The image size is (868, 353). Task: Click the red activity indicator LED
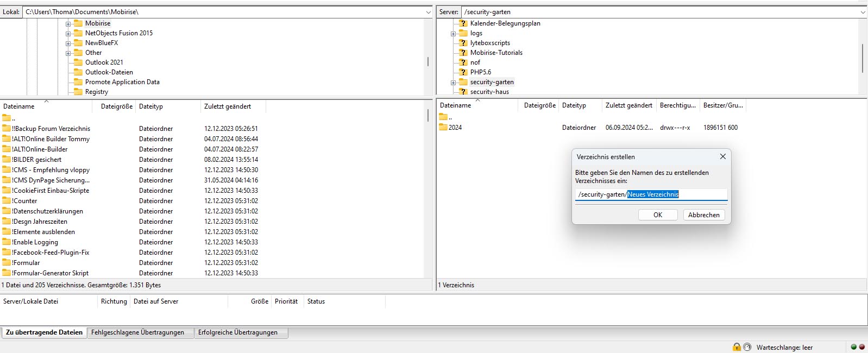861,347
